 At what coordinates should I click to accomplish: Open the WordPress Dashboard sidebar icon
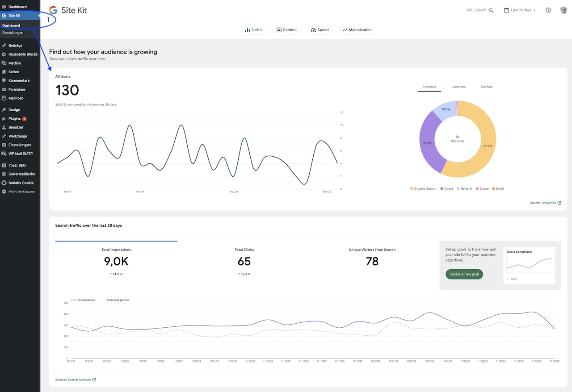[4, 7]
